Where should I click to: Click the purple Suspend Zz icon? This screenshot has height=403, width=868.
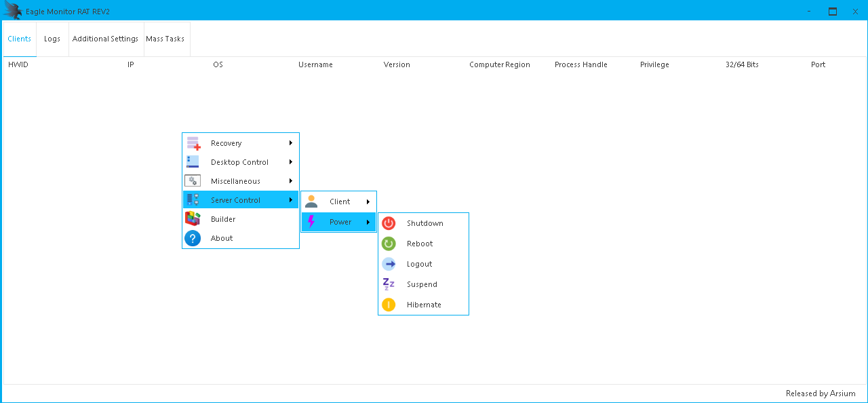(x=389, y=284)
